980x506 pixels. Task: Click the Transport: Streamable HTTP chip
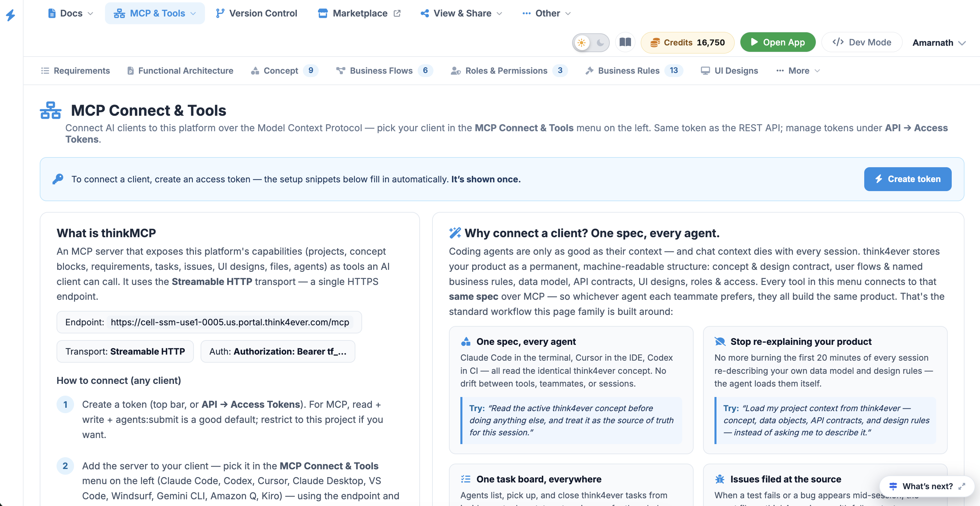coord(125,352)
